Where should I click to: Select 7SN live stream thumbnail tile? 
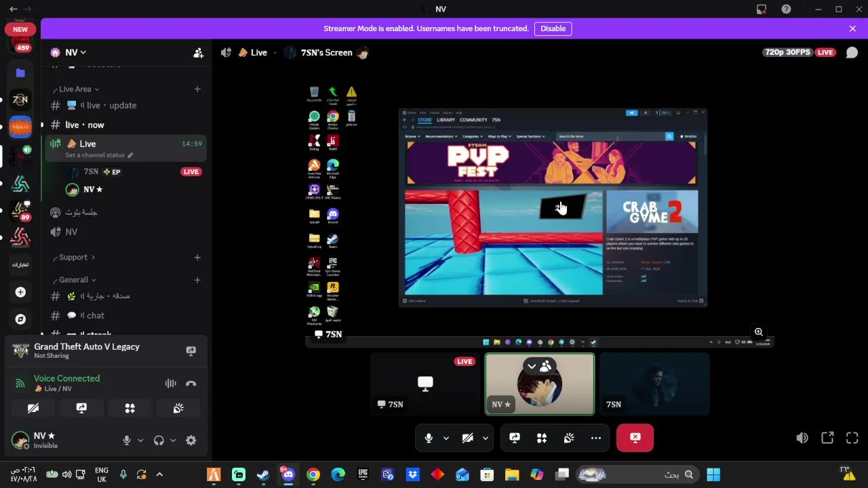pos(425,384)
